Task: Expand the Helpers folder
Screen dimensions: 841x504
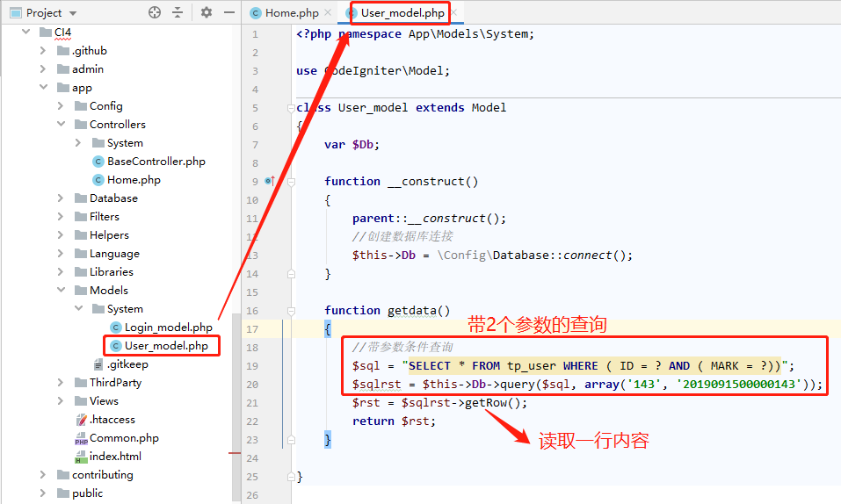Action: (61, 234)
